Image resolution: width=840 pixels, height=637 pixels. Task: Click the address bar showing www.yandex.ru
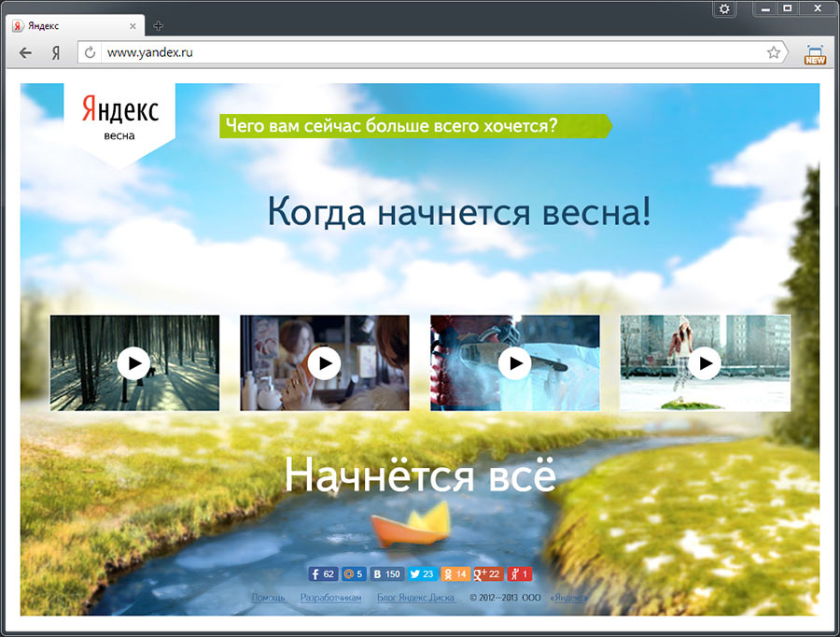tap(420, 53)
